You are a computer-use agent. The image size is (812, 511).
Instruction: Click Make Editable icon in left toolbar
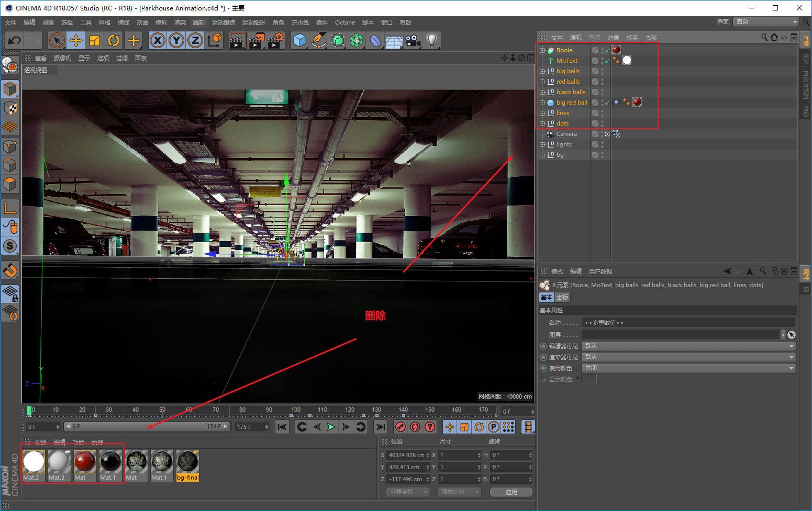tap(10, 64)
